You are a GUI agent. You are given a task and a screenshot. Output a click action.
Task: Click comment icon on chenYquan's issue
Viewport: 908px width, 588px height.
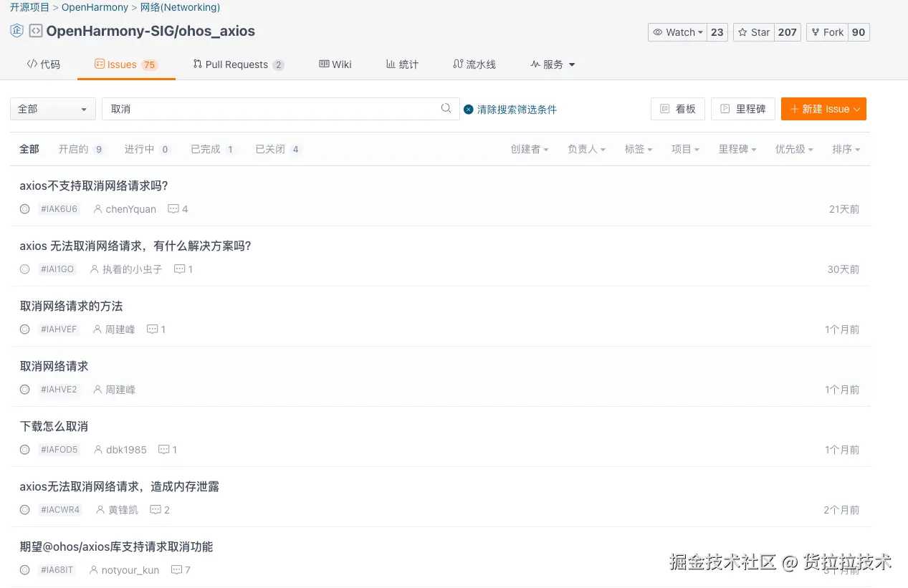173,209
